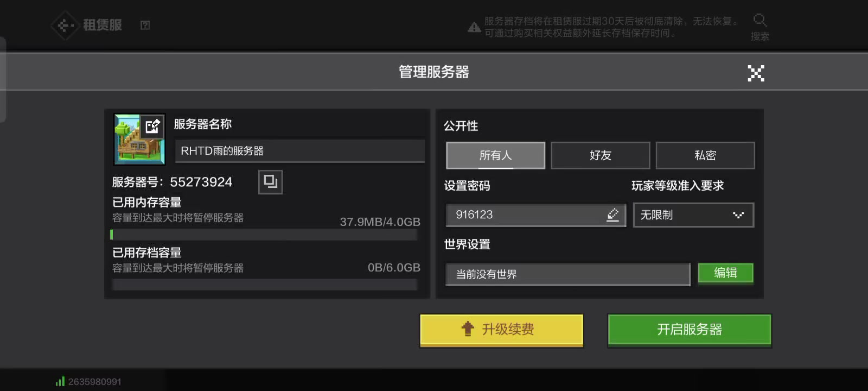The image size is (868, 391).
Task: Click the search magnifier icon
Action: click(759, 20)
